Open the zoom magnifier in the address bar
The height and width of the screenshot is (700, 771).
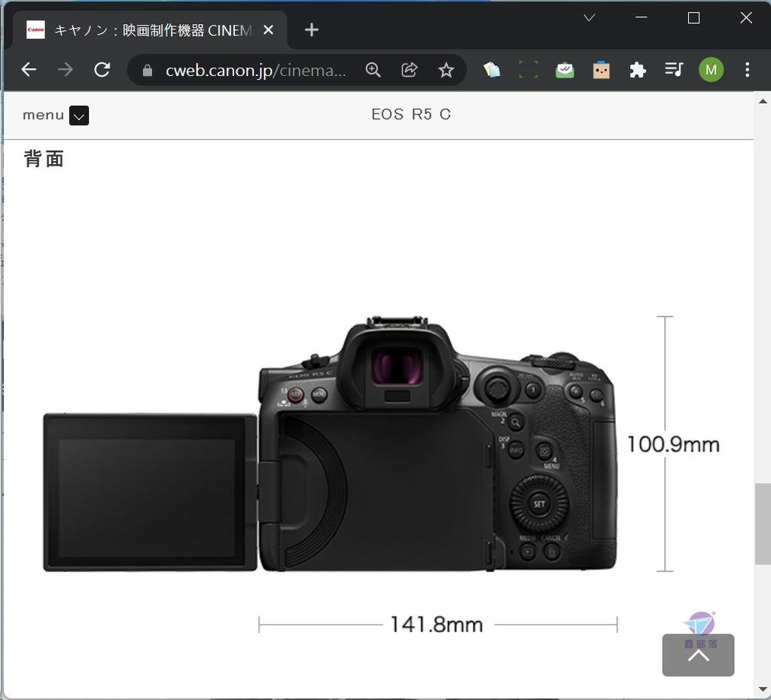point(373,70)
